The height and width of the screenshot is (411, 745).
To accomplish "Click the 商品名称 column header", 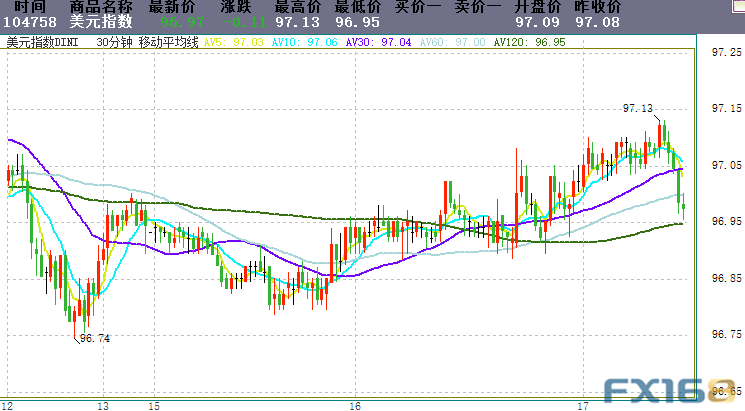I will coord(101,7).
